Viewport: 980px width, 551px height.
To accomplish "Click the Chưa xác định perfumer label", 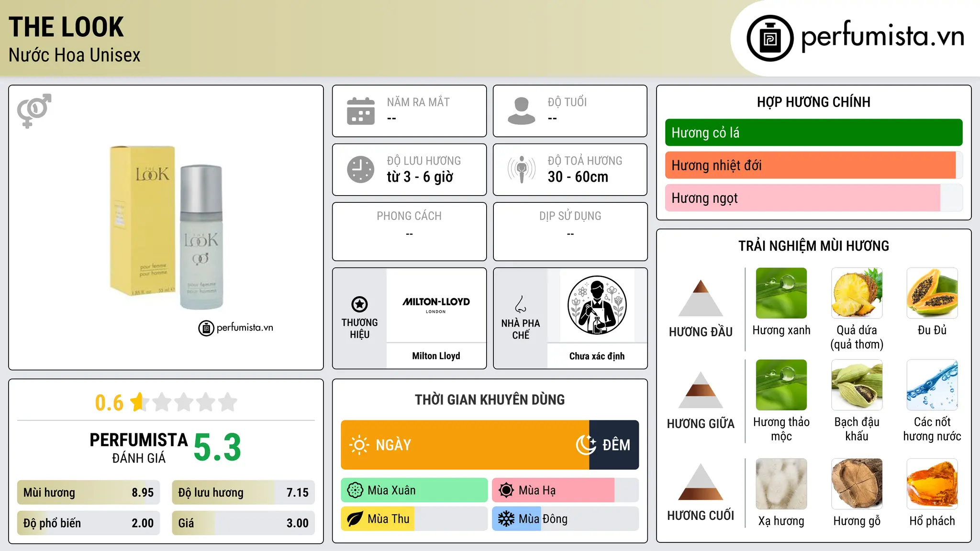I will [x=597, y=356].
